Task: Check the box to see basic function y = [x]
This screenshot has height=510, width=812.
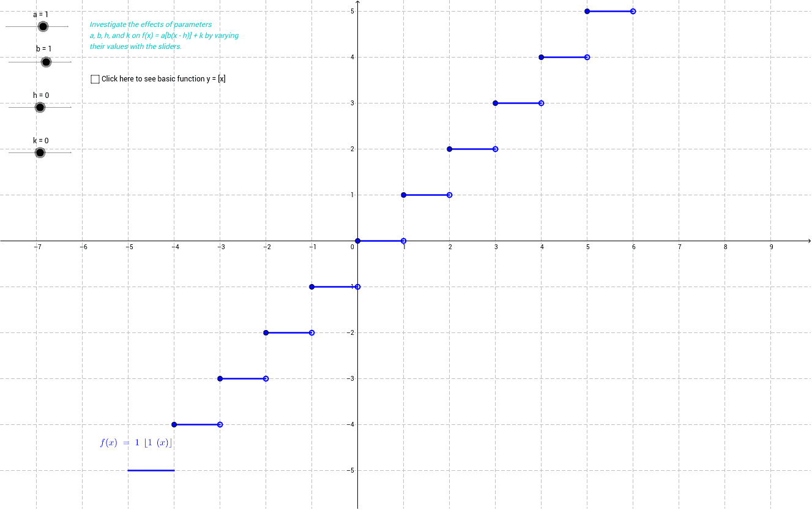Action: click(x=95, y=79)
